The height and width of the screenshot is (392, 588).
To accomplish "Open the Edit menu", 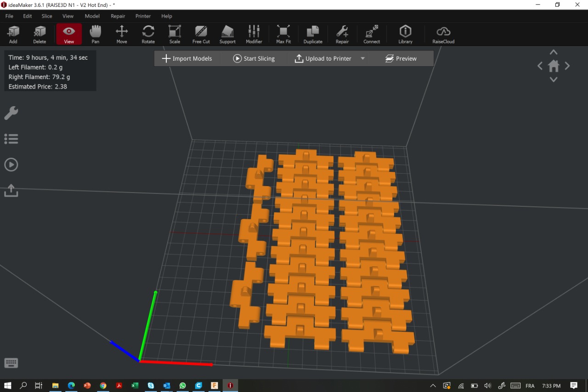I will (x=28, y=16).
